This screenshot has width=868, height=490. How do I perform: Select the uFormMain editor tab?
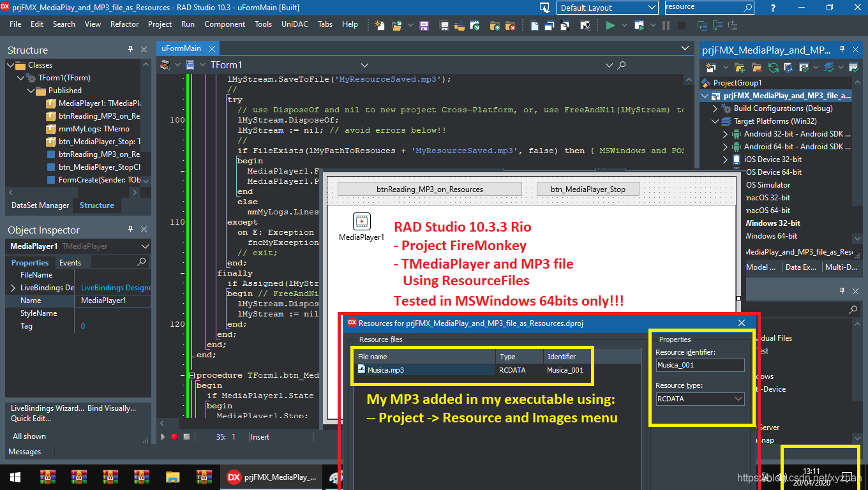[x=181, y=48]
